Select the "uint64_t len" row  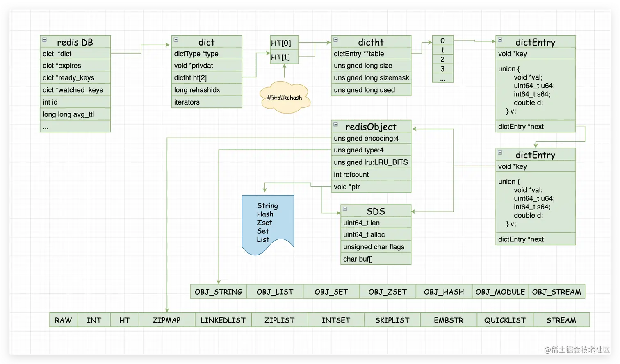click(x=376, y=223)
